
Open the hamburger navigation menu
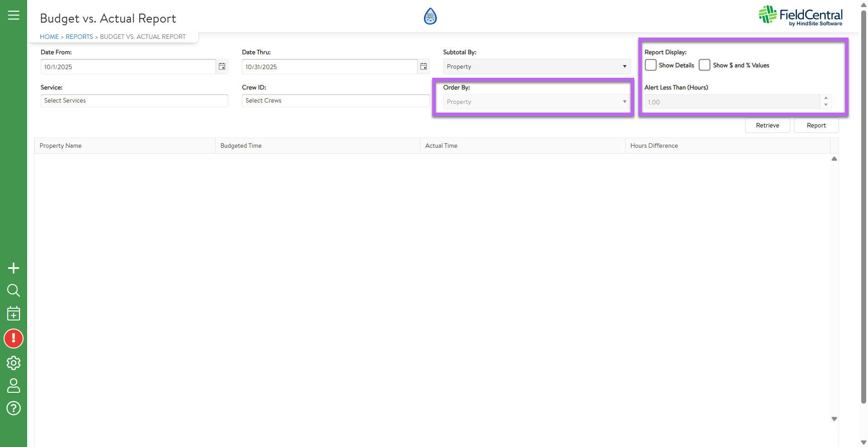coord(14,15)
